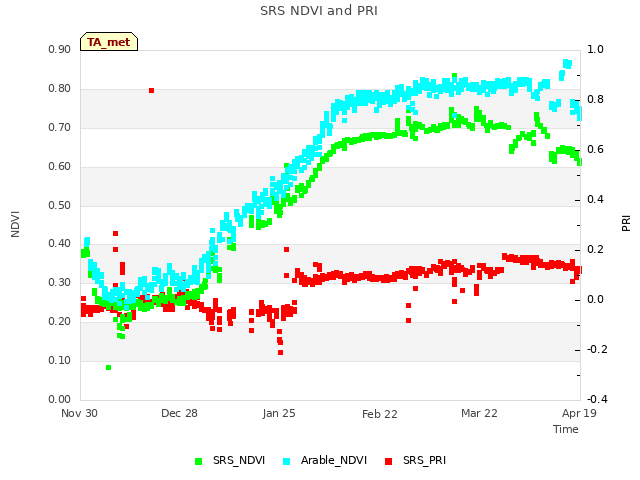Click the 0.4 PRI axis value

pyautogui.click(x=595, y=200)
